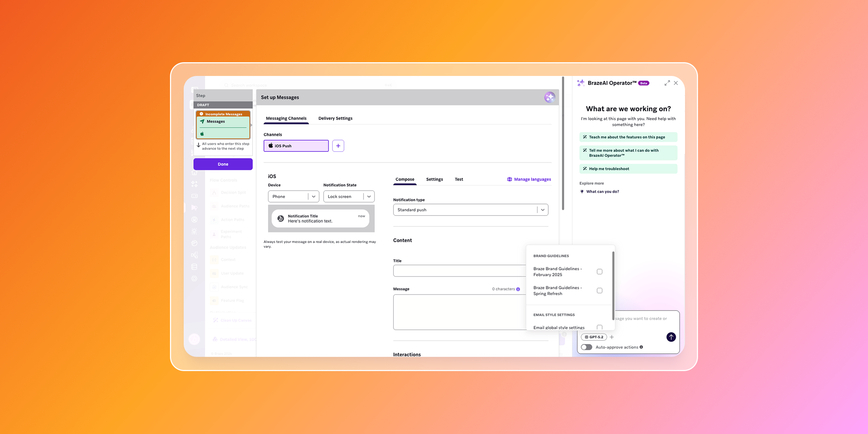The width and height of the screenshot is (868, 434).
Task: Toggle Auto-approve actions switch
Action: point(587,347)
